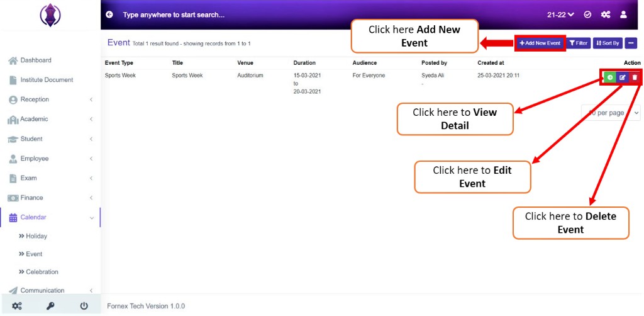Open the user profile icon in header

point(623,15)
